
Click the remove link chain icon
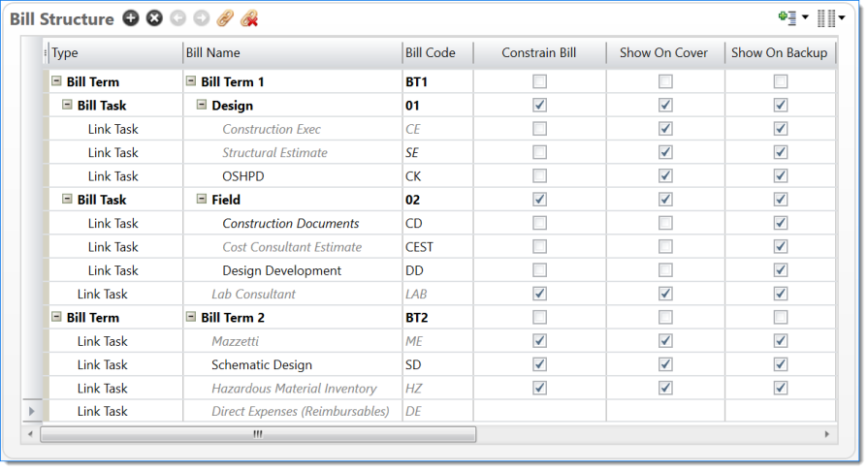click(x=249, y=19)
